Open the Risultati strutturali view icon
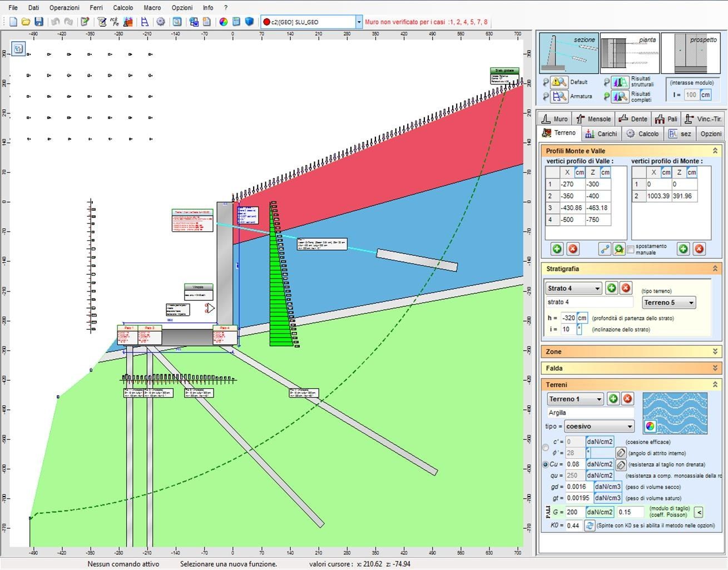The height and width of the screenshot is (570, 728). (620, 82)
